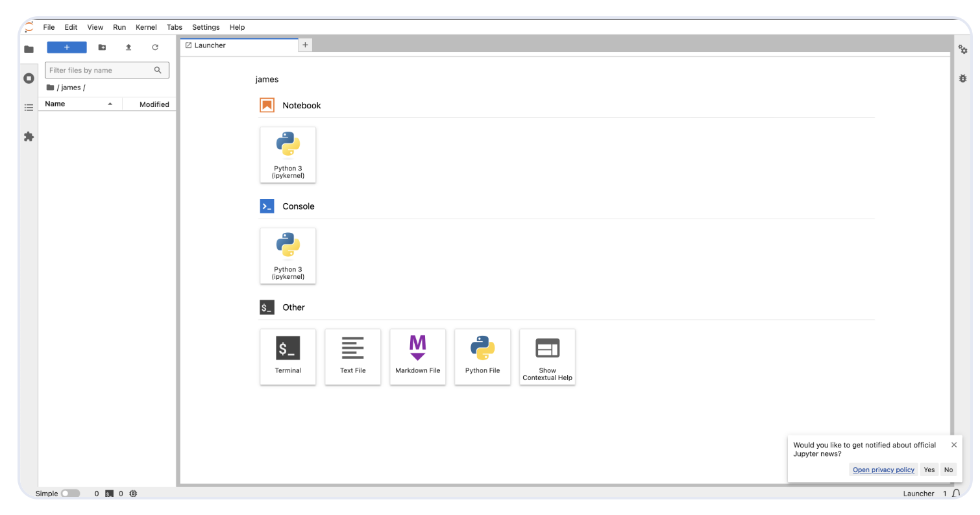This screenshot has width=980, height=515.
Task: Open the Help menu
Action: point(237,27)
